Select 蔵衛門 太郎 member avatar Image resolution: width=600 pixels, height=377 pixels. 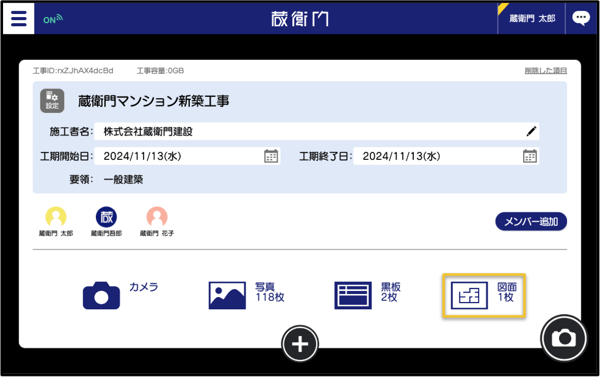pos(56,222)
